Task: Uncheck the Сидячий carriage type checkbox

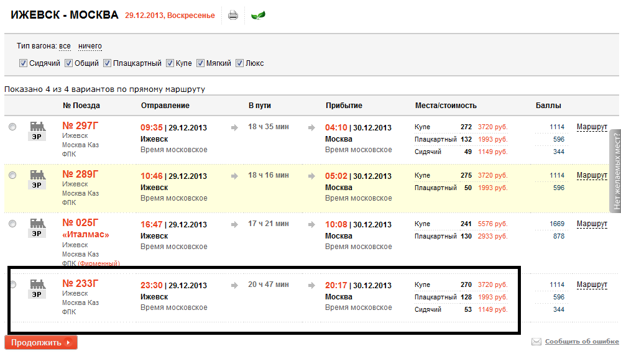Action: pyautogui.click(x=24, y=63)
